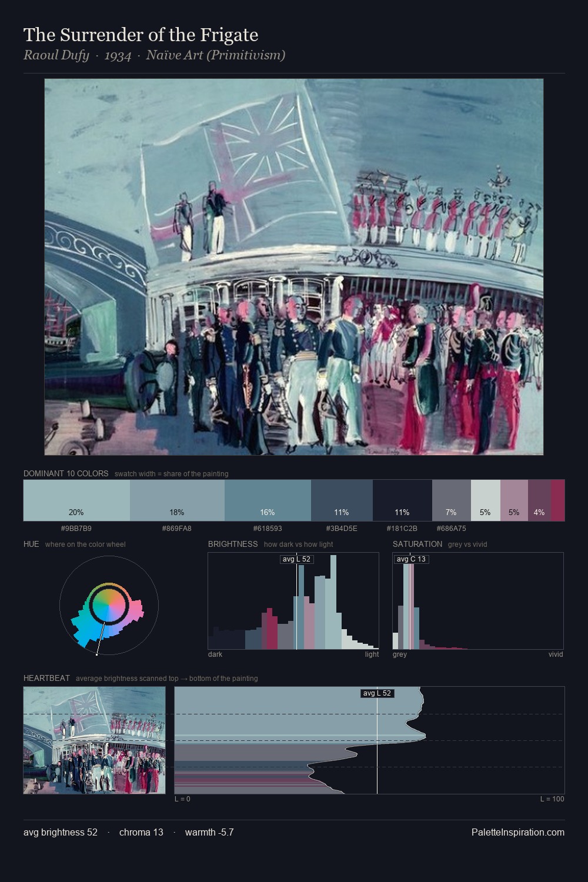Screen dimensions: 588x882
Task: Open the small heartbeat painting thumbnail
Action: [x=95, y=740]
